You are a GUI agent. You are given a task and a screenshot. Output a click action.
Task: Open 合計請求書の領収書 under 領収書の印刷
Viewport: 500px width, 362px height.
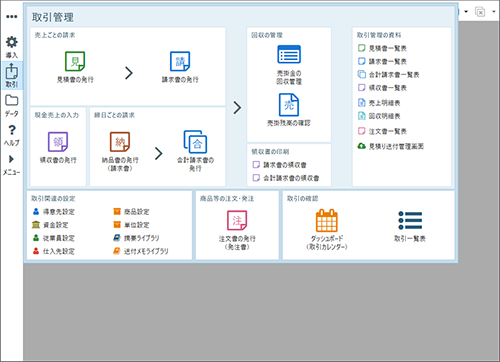pyautogui.click(x=286, y=178)
